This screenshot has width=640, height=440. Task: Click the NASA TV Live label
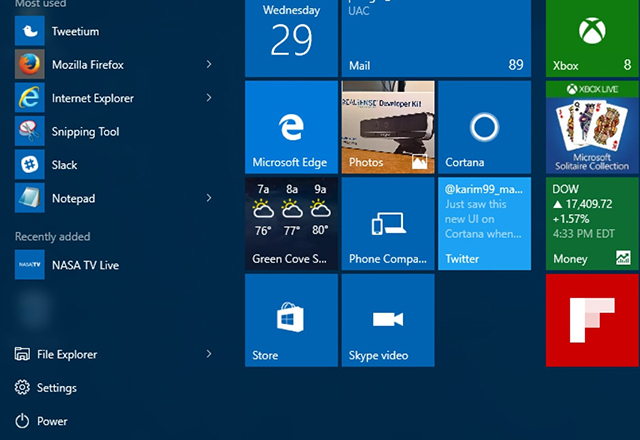(x=85, y=265)
